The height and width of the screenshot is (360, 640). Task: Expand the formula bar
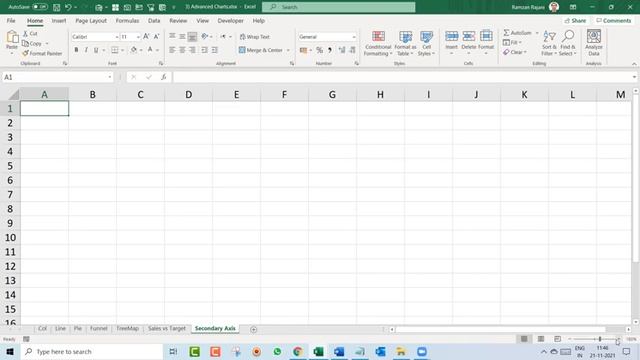pyautogui.click(x=634, y=77)
